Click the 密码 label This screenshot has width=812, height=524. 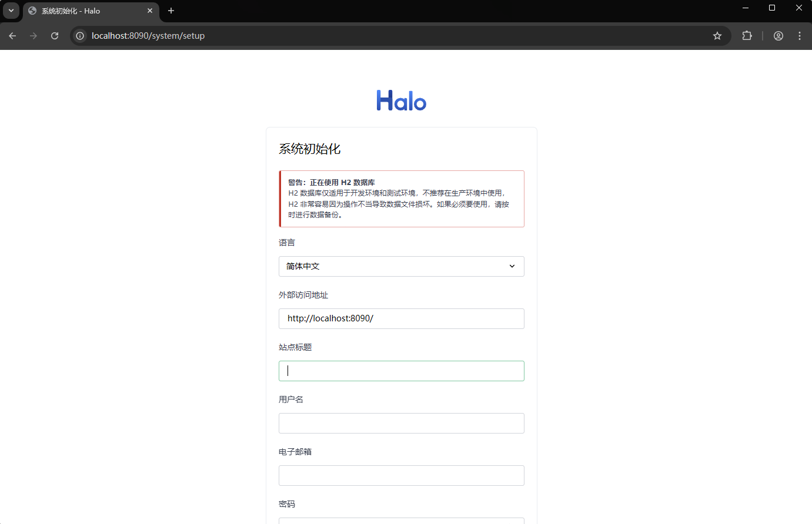(287, 504)
